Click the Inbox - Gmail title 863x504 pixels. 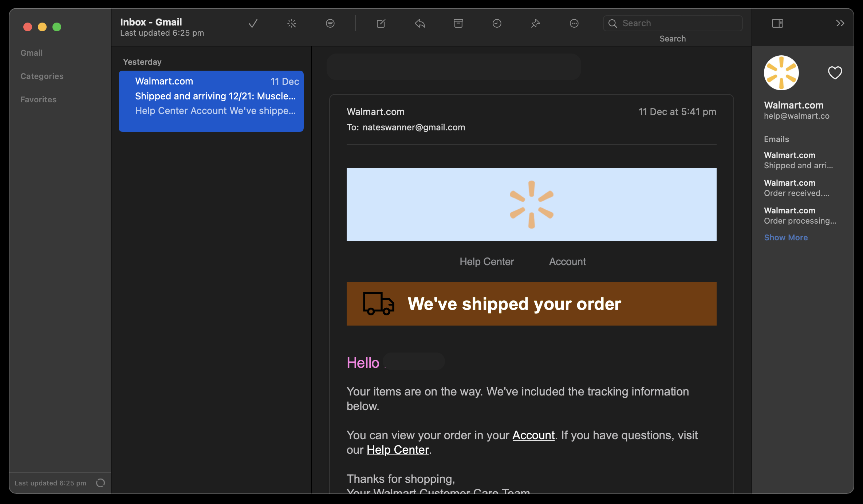coord(151,22)
